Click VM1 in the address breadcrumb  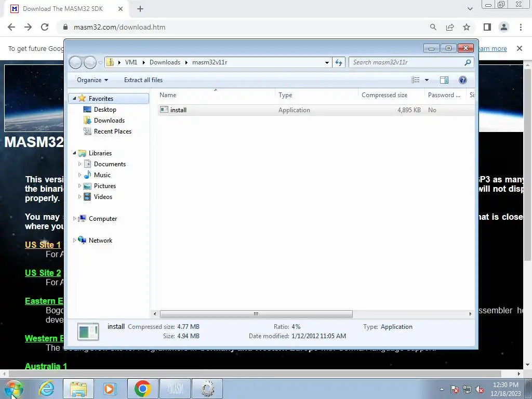tap(131, 62)
